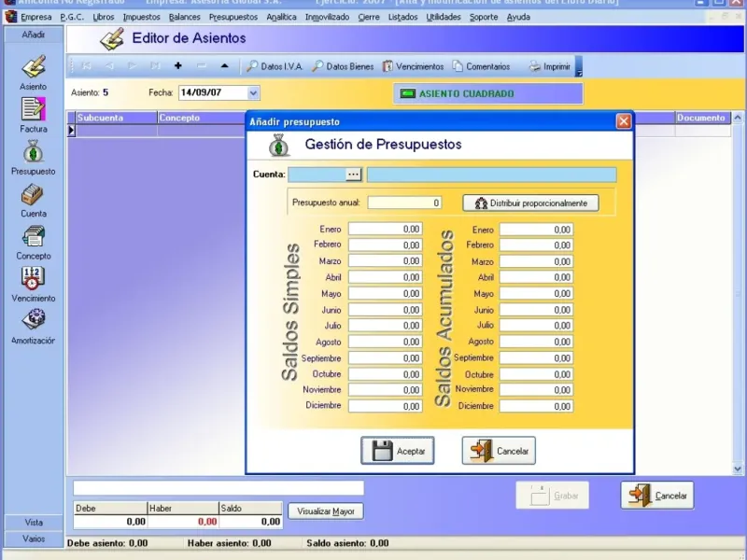Open Datos I.V.A. from toolbar

click(x=275, y=66)
